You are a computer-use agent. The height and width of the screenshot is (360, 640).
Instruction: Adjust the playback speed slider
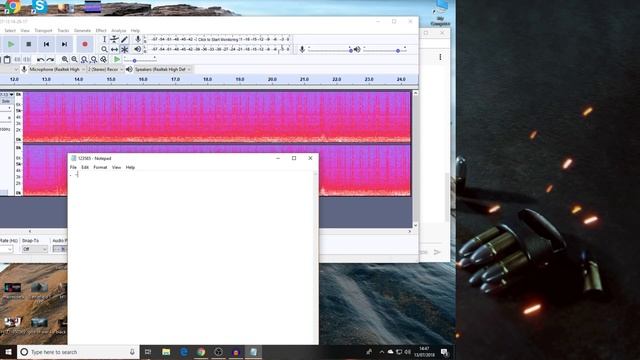click(140, 60)
